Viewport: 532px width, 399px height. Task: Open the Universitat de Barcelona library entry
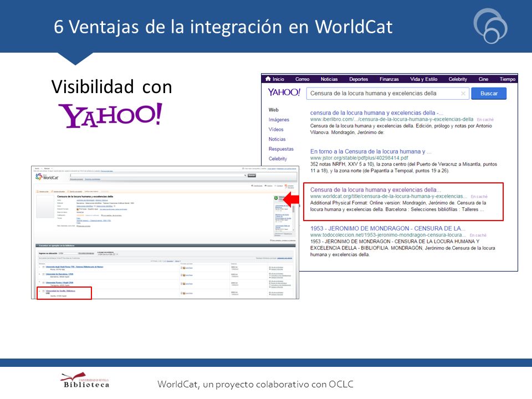point(59,274)
